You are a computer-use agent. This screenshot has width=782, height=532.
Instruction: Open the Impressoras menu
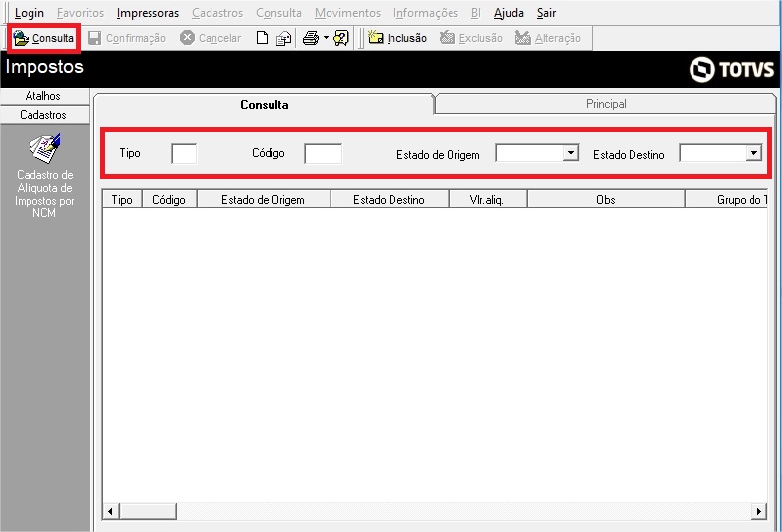pos(148,13)
